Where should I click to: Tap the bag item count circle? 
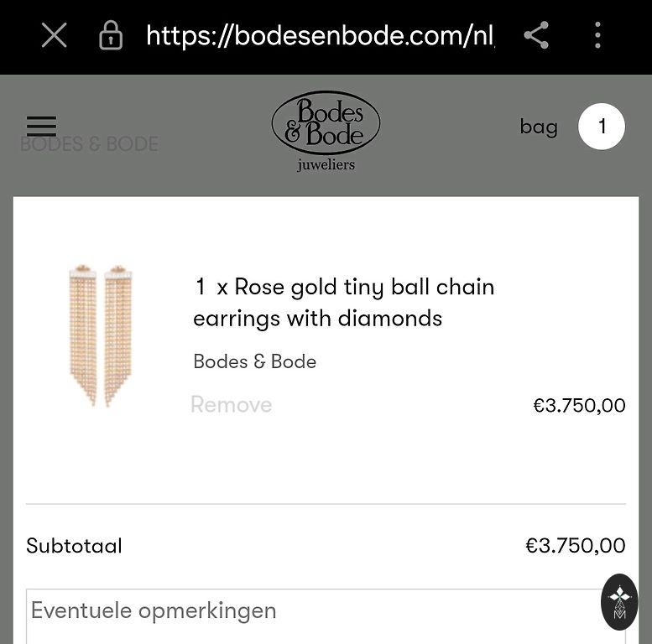602,127
